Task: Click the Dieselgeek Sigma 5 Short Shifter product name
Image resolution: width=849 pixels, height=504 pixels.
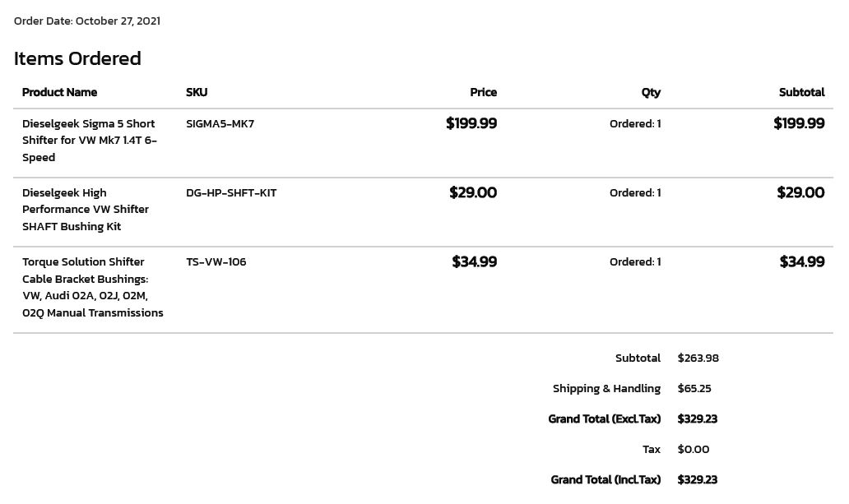Action: (x=90, y=141)
